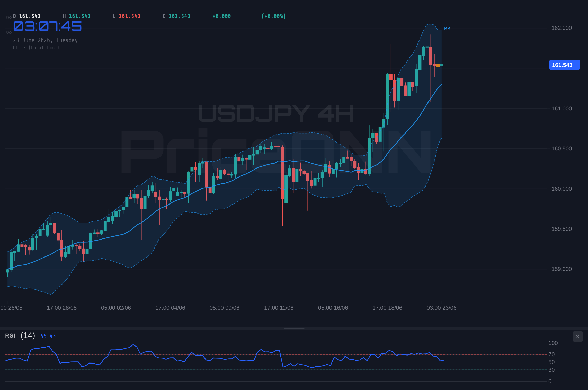Viewport: 588px width, 390px height.
Task: Click the 162.000 price axis label
Action: (562, 28)
